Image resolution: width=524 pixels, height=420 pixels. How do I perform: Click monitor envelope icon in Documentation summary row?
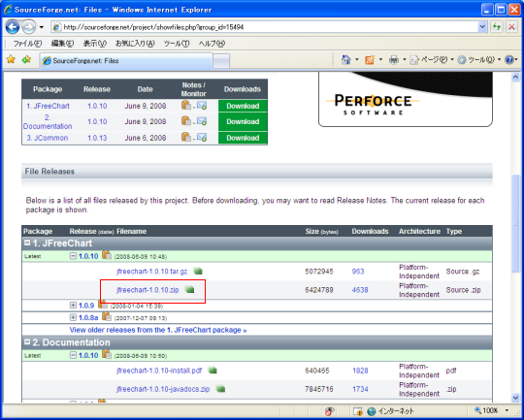202,121
